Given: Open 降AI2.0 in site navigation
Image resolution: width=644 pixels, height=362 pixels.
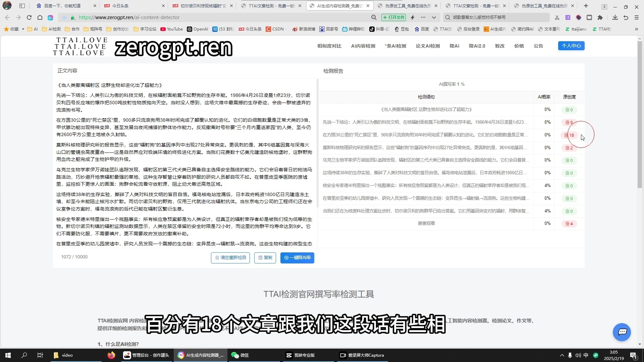Looking at the screenshot, I should (x=477, y=46).
